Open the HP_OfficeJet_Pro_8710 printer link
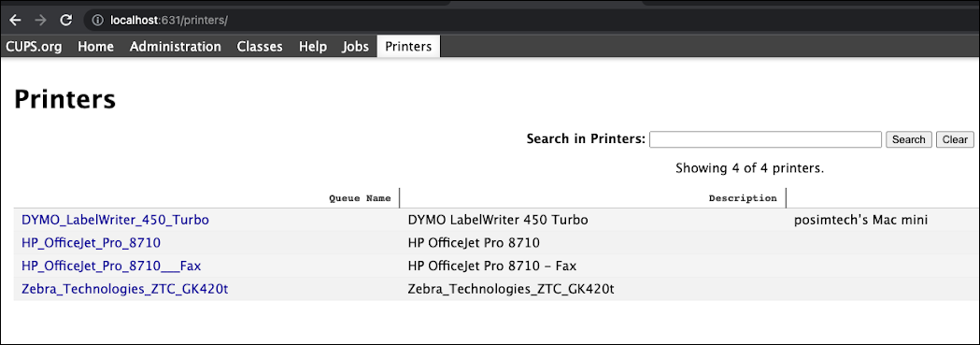 click(x=91, y=242)
